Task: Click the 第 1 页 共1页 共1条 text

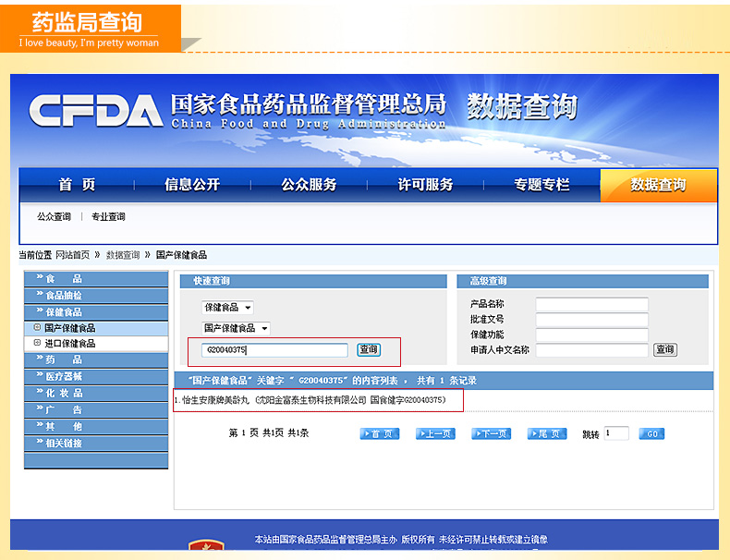Action: point(269,432)
